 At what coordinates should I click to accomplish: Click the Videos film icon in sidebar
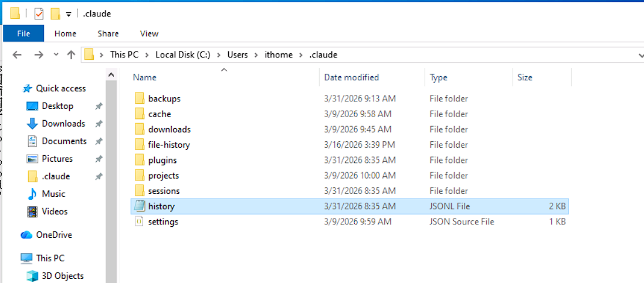[x=32, y=212]
